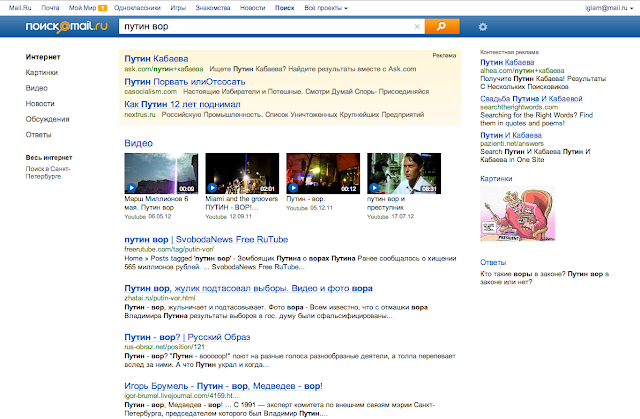This screenshot has height=419, width=640.
Task: Open sidebar ad 'Путин Кабаева' at alhea.com
Action: click(x=507, y=62)
